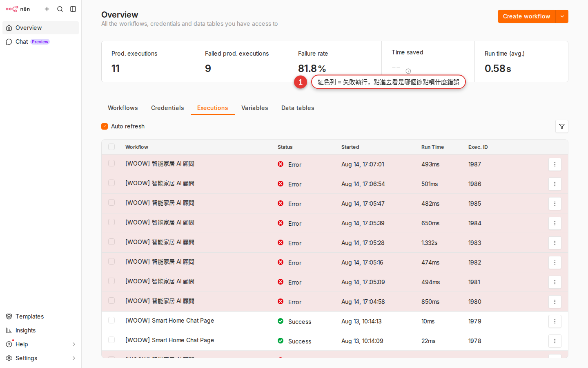Open actions menu for execution 1985

pyautogui.click(x=555, y=204)
